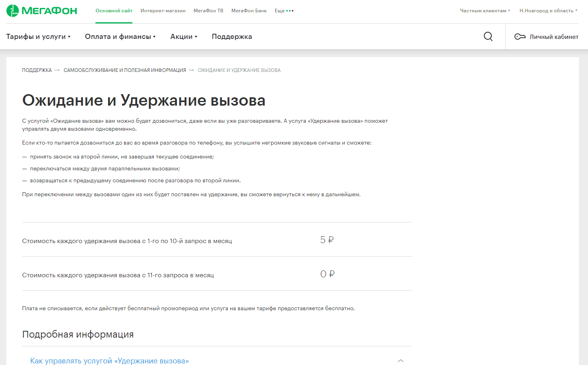
Task: Open the Еще three-dots menu
Action: tap(284, 11)
